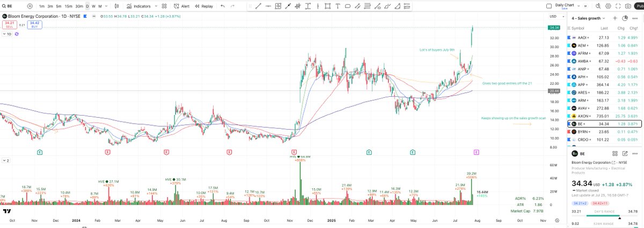Open the indicator templates grid icon
The height and width of the screenshot is (228, 644).
[x=165, y=6]
